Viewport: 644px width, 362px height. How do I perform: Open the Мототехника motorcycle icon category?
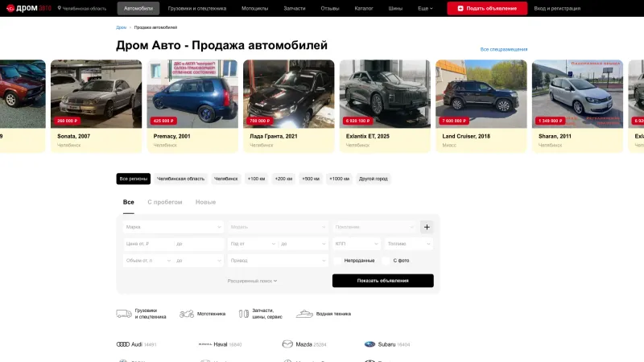pos(187,314)
